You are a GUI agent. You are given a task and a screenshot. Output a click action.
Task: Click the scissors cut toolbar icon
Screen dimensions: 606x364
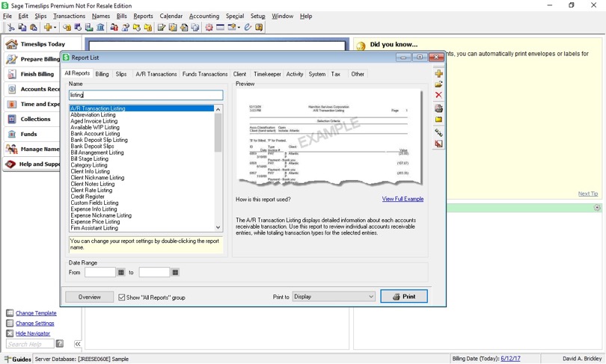click(10, 27)
